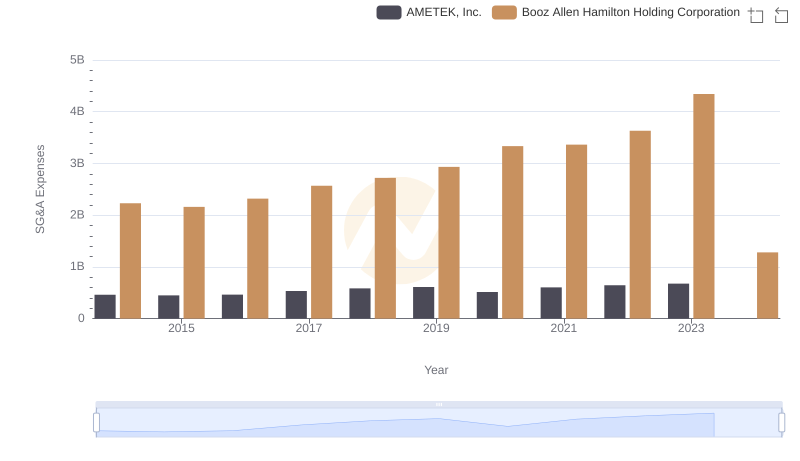The image size is (800, 461).
Task: Click the 5B y-axis label
Action: tap(77, 60)
